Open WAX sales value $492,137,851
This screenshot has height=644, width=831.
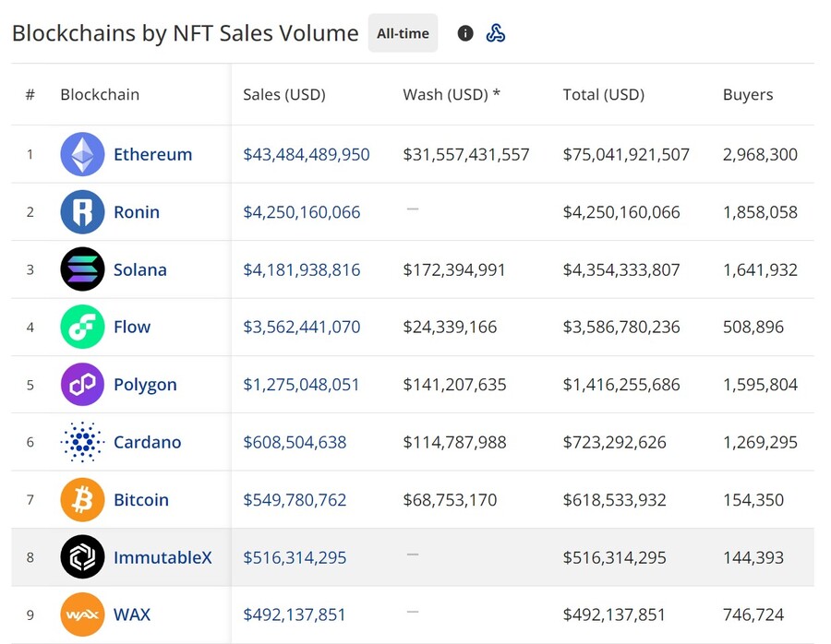295,614
